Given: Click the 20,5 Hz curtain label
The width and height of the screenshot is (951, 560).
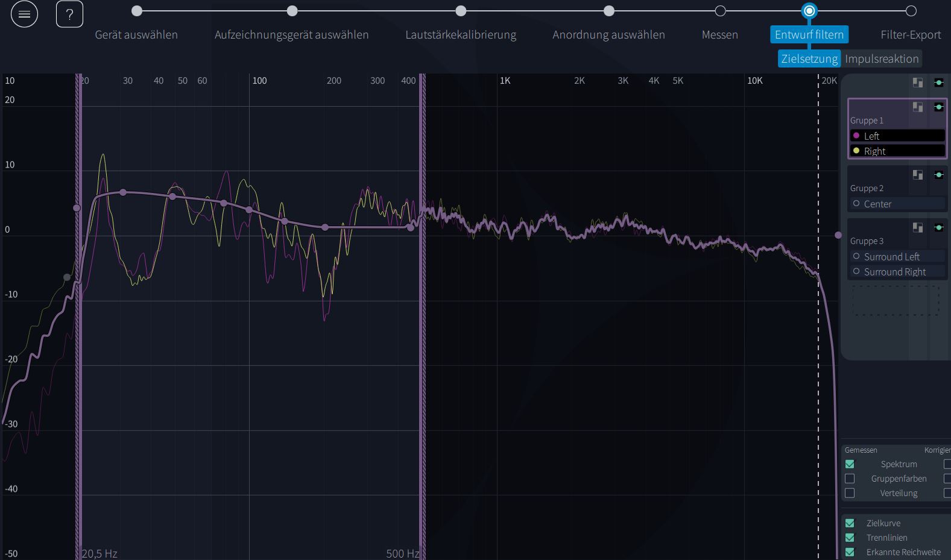Looking at the screenshot, I should (x=100, y=553).
